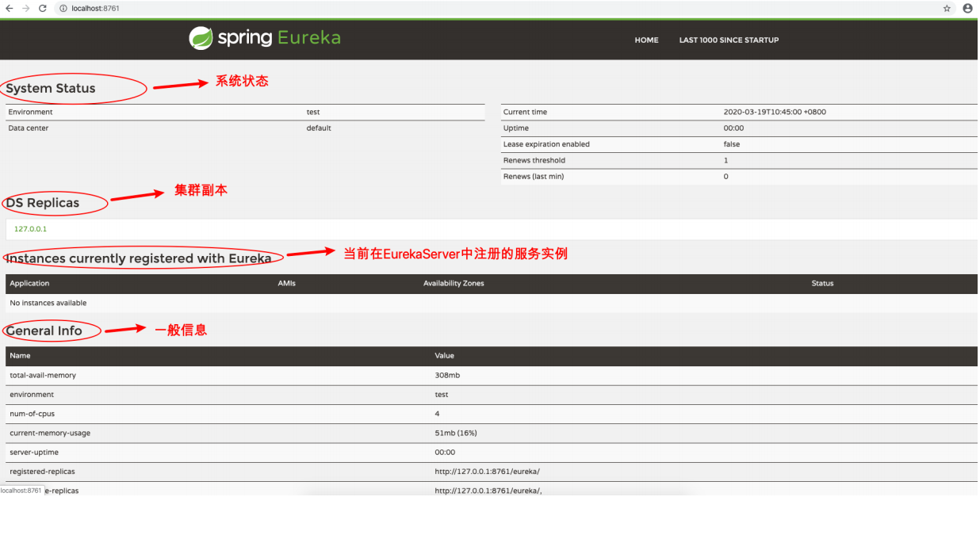Select the DS Replicas heading

point(43,203)
